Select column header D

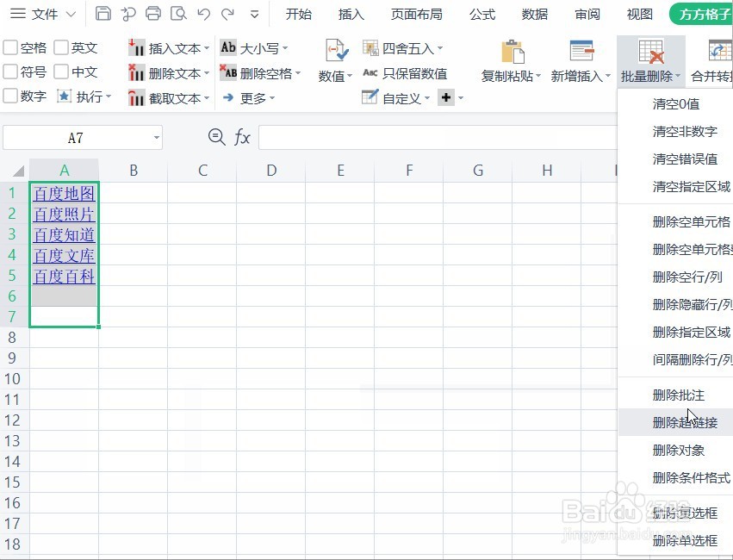pyautogui.click(x=271, y=171)
